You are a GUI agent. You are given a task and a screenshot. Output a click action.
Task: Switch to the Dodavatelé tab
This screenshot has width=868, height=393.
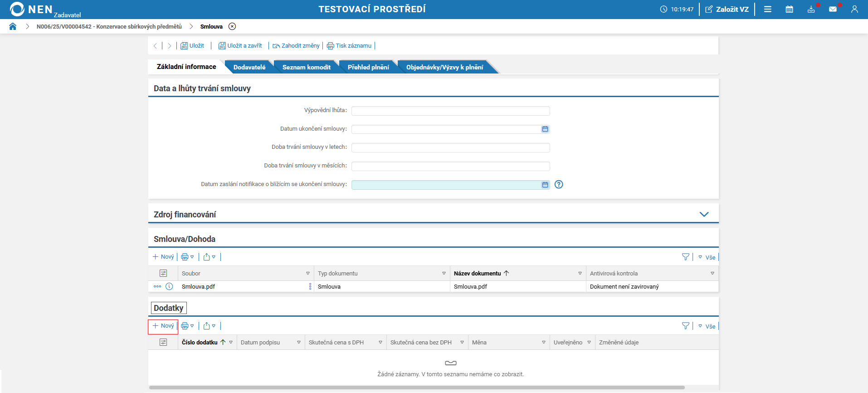coord(249,67)
